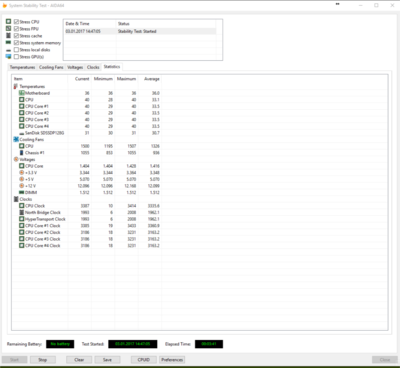Select the Stability Test Started log row
Viewport: 400px width, 368px height.
pos(140,31)
